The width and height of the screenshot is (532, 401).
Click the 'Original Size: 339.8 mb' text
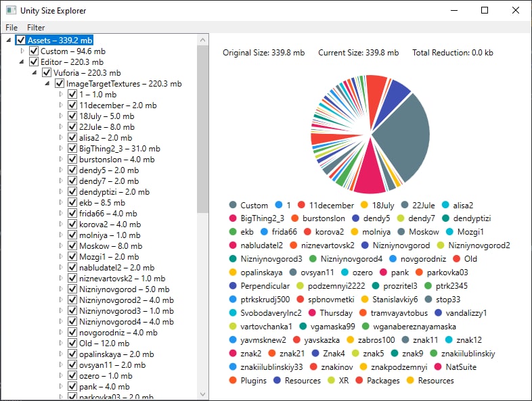tap(263, 53)
